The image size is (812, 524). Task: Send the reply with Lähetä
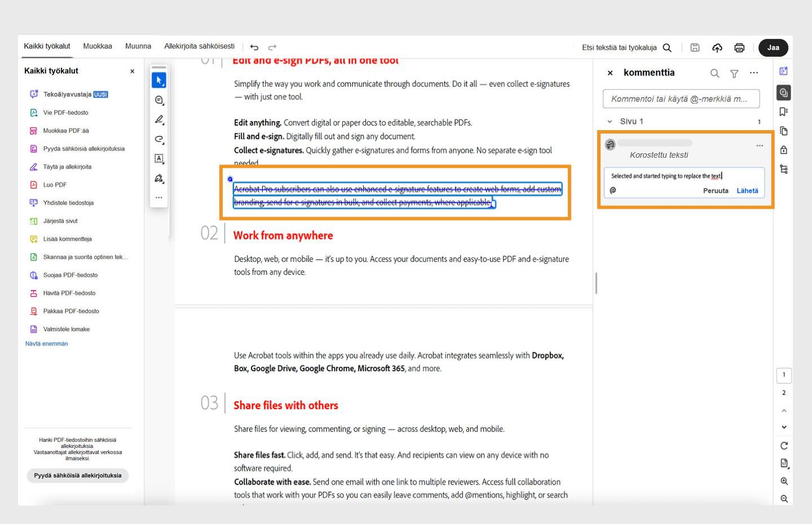tap(747, 190)
